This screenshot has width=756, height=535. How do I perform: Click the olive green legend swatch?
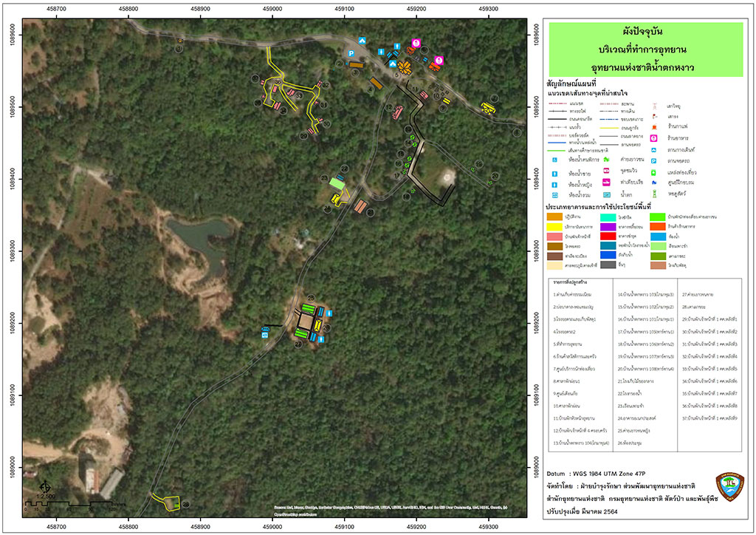658,256
